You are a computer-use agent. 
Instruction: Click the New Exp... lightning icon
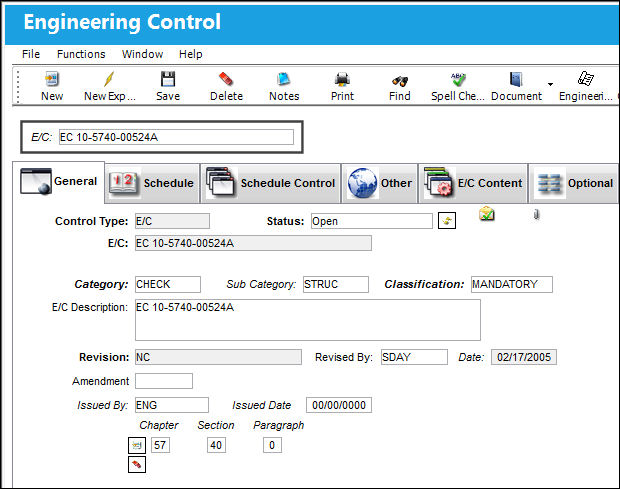tap(109, 79)
